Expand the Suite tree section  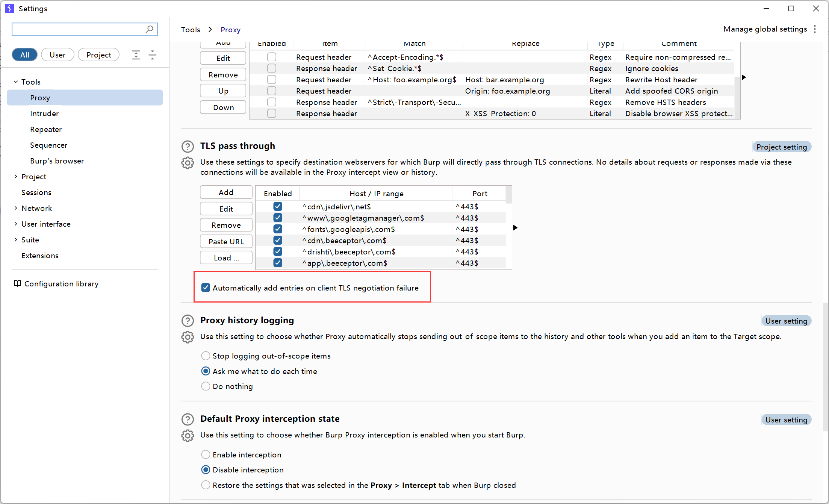pyautogui.click(x=16, y=239)
